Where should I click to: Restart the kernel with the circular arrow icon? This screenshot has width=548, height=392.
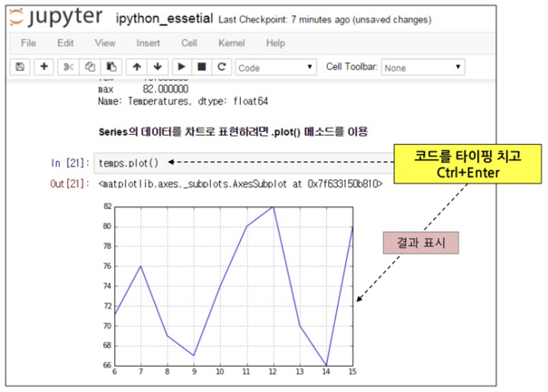tap(222, 67)
